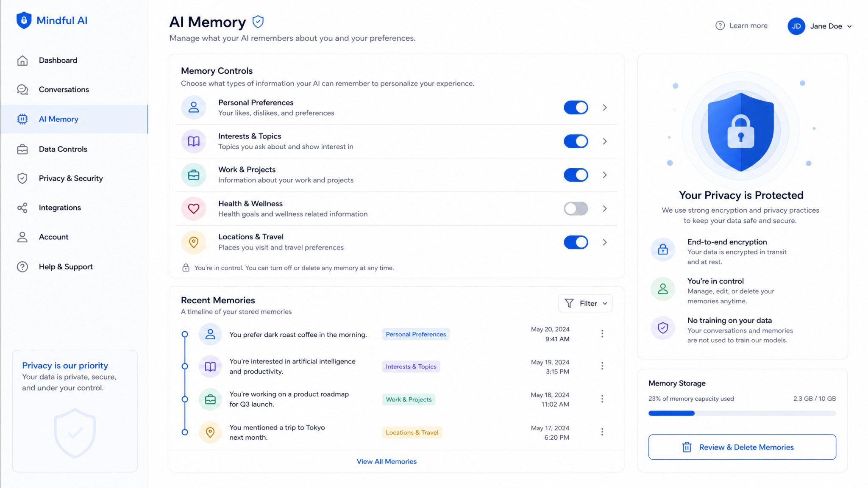Screen dimensions: 868x488
Task: Click the Help & Support question icon
Action: pyautogui.click(x=22, y=266)
